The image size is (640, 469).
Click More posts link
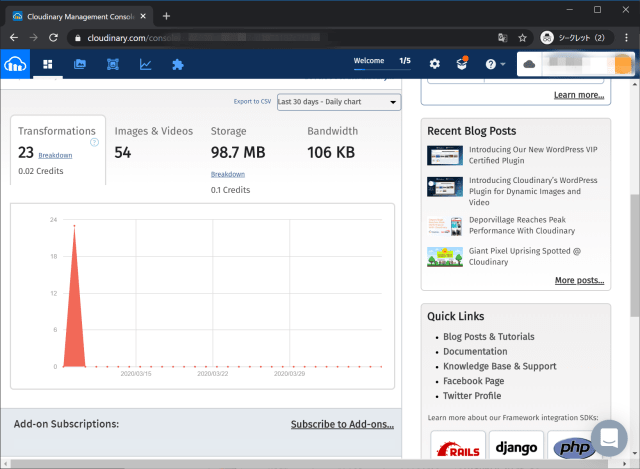579,280
